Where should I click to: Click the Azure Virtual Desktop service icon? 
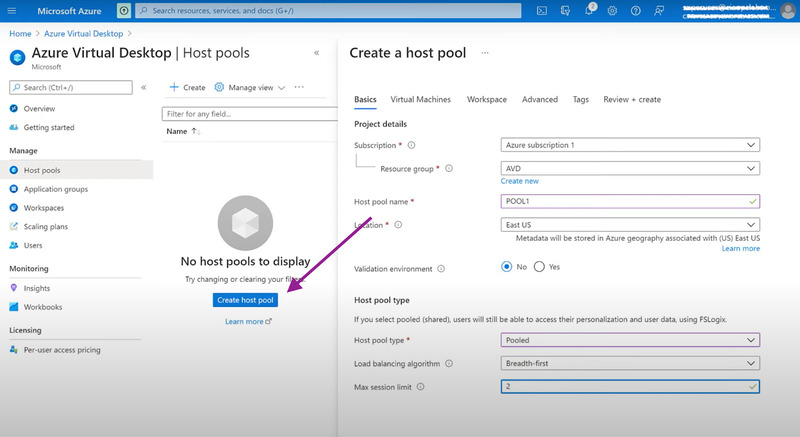point(17,57)
